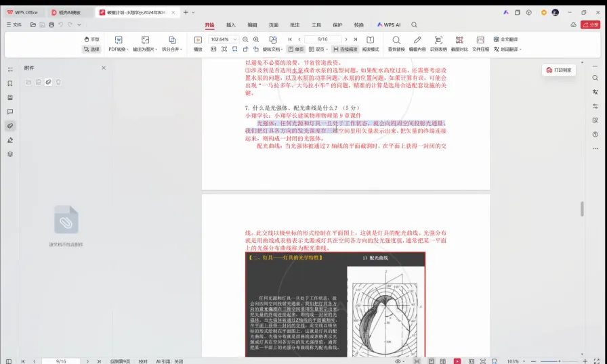
Task: Click the red 分享 share button
Action: 590,25
